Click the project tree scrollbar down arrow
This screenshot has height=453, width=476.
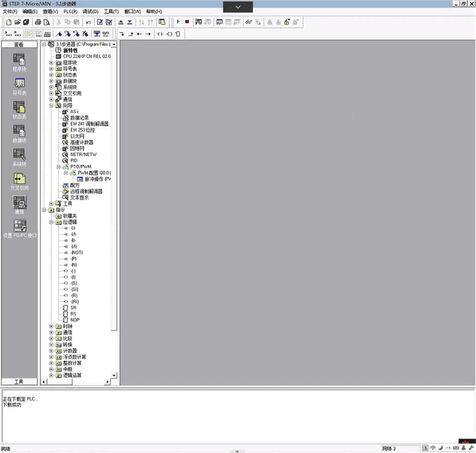tap(113, 376)
